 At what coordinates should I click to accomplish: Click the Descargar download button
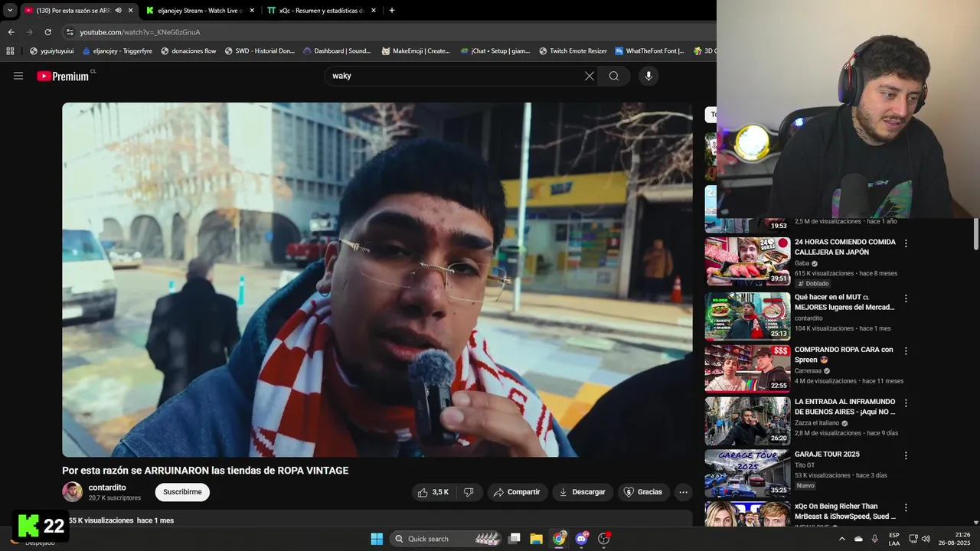[583, 492]
